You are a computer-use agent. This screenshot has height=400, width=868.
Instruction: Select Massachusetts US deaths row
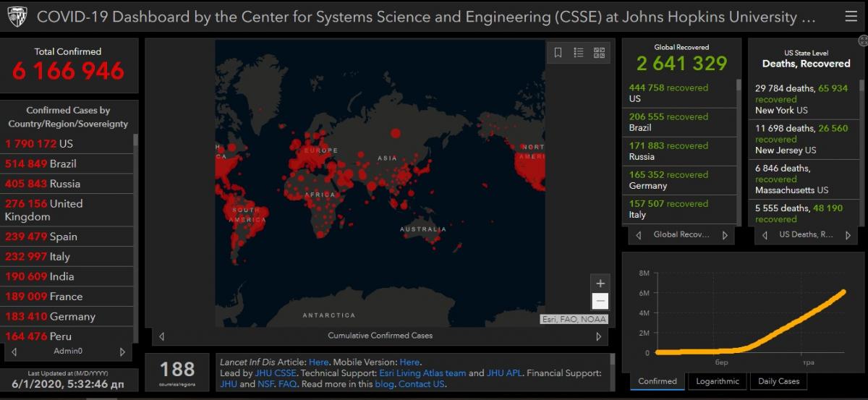(804, 179)
